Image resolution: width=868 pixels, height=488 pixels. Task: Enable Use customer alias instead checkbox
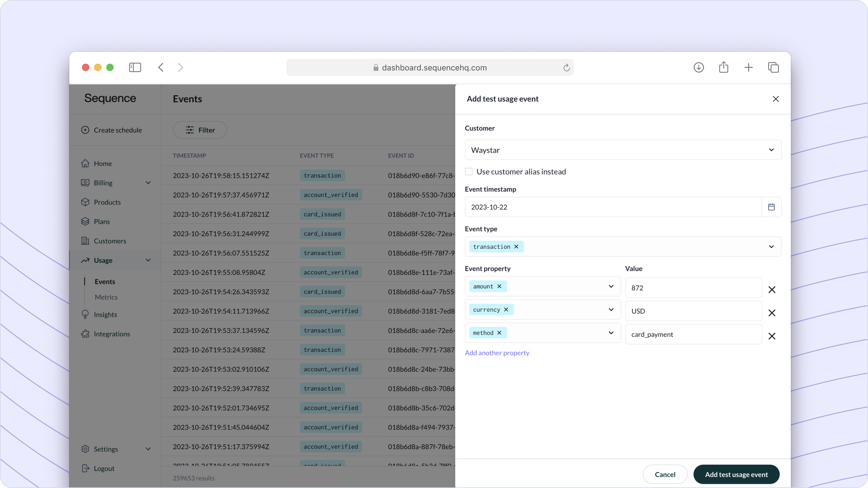click(469, 171)
